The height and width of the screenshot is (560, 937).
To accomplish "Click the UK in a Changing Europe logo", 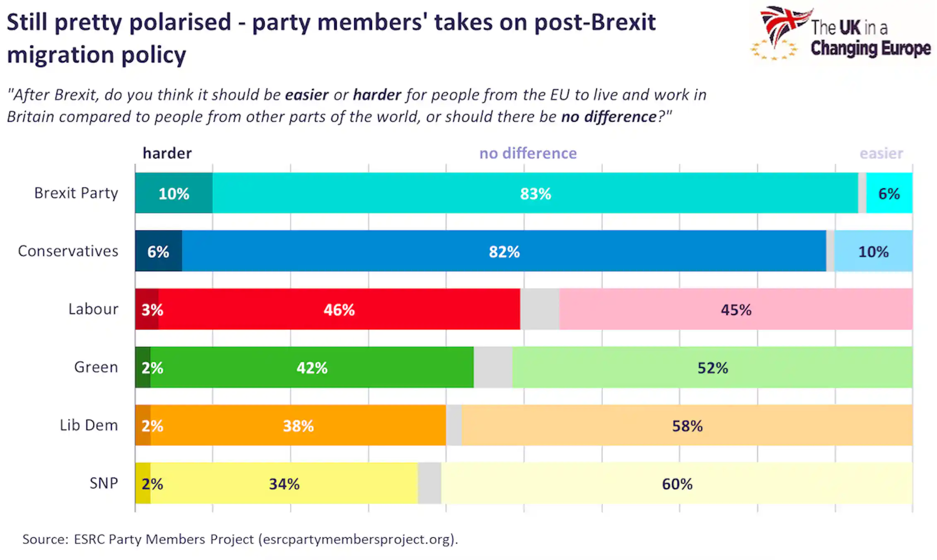I will 841,34.
